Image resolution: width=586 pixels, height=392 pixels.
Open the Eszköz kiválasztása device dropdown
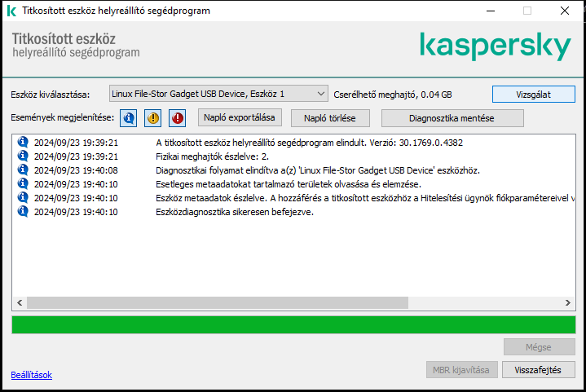pyautogui.click(x=218, y=94)
